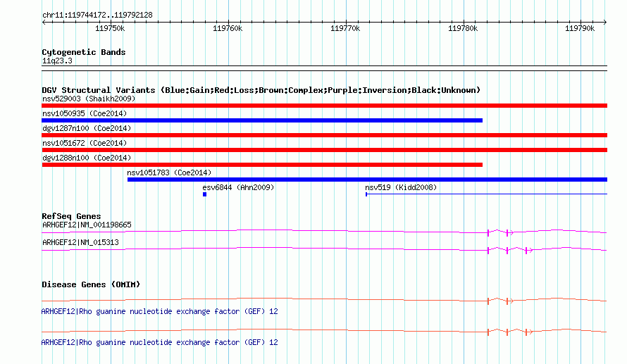Click the Disease Genes (OMIM) track heading
The width and height of the screenshot is (627, 364).
tap(91, 284)
